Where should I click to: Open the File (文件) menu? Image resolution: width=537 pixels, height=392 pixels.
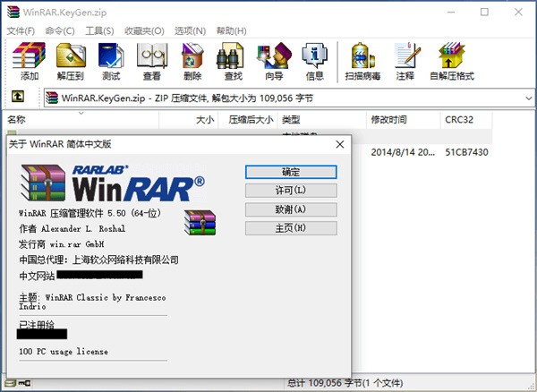(x=21, y=30)
